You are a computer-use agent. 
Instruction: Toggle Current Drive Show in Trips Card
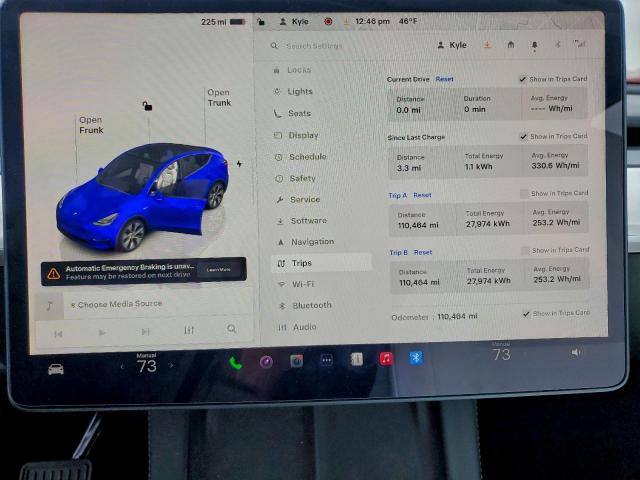tap(522, 79)
